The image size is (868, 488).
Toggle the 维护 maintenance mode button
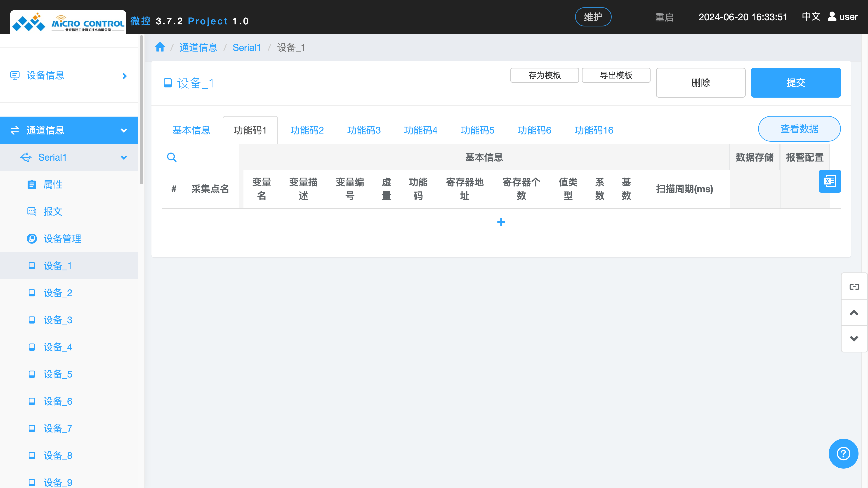coord(593,17)
